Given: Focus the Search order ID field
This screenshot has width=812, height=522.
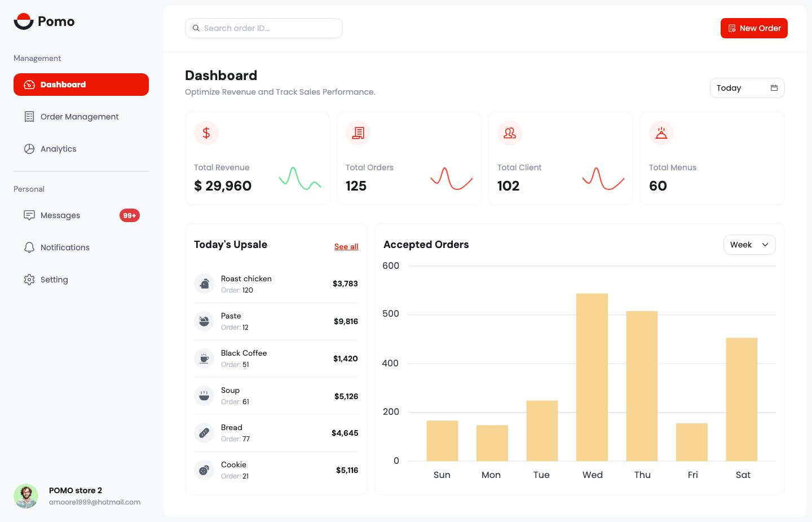Looking at the screenshot, I should (264, 28).
